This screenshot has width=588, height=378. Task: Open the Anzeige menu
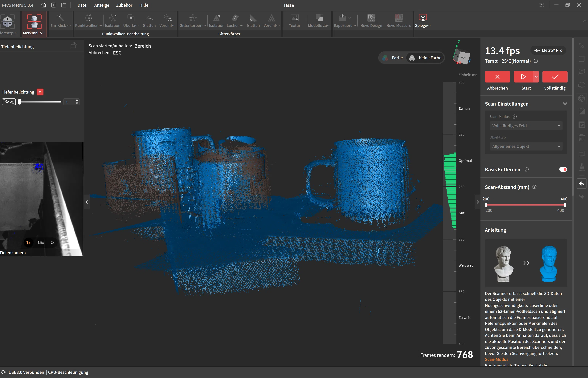[101, 5]
